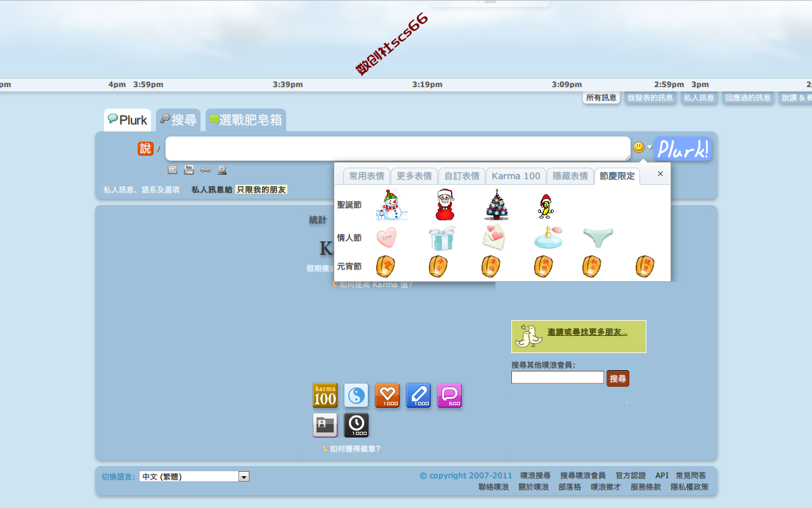This screenshot has height=508, width=812.
Task: Insert the gift box emoticon
Action: coord(442,237)
